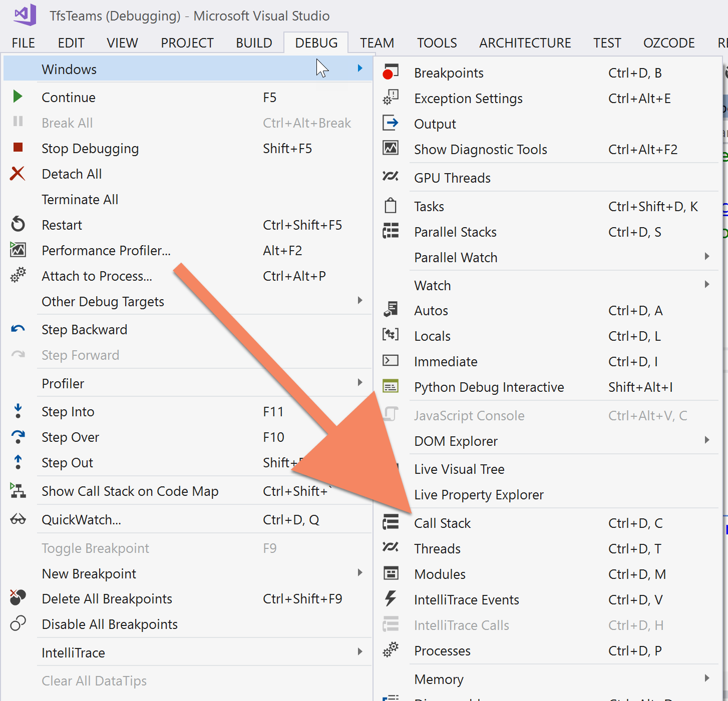Click the Immediate window prompt icon

391,360
